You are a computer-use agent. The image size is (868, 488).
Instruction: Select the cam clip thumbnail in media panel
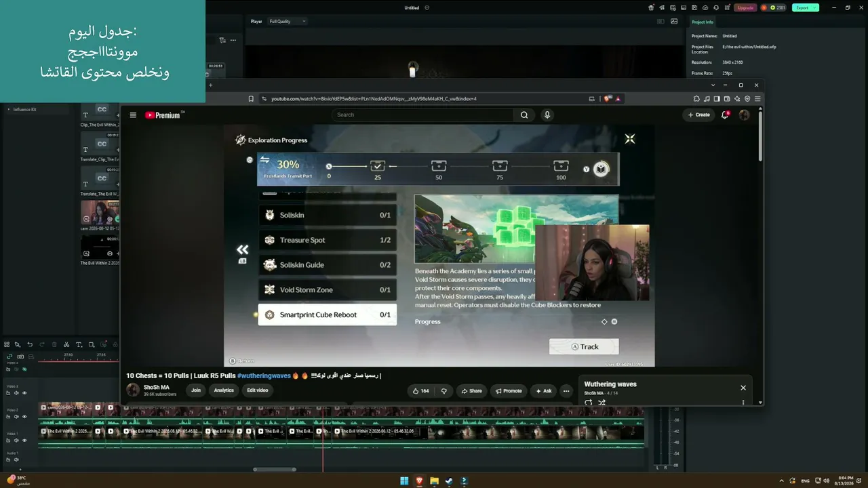pos(100,212)
